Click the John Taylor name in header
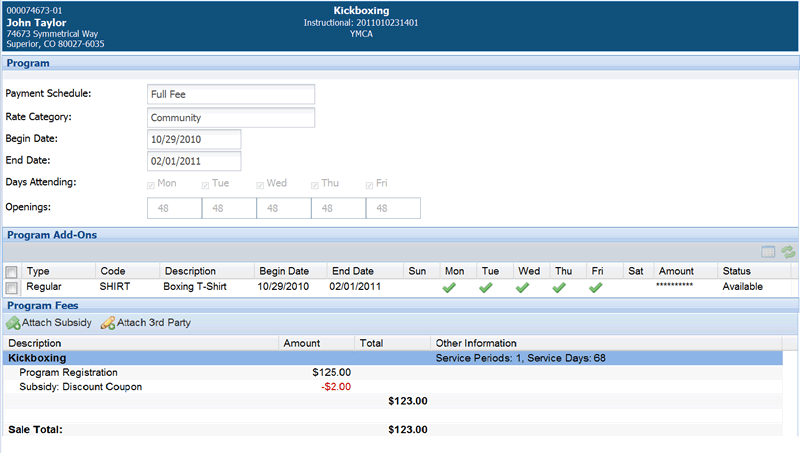This screenshot has width=800, height=453. click(x=36, y=22)
